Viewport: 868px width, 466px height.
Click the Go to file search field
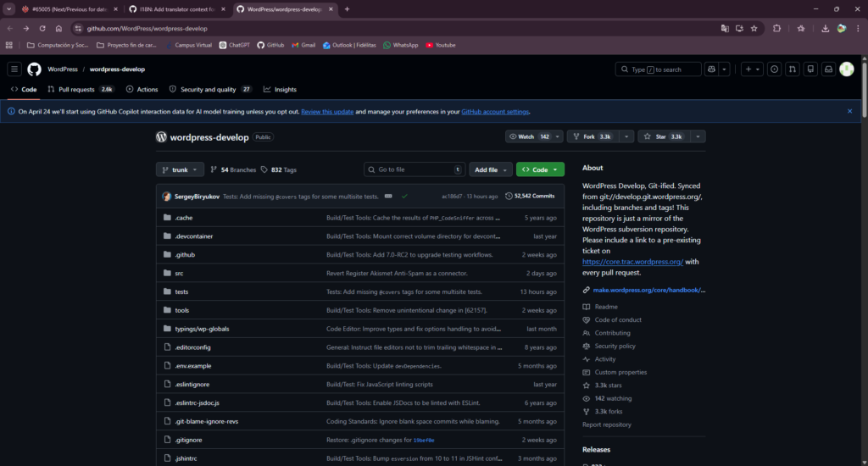point(414,170)
